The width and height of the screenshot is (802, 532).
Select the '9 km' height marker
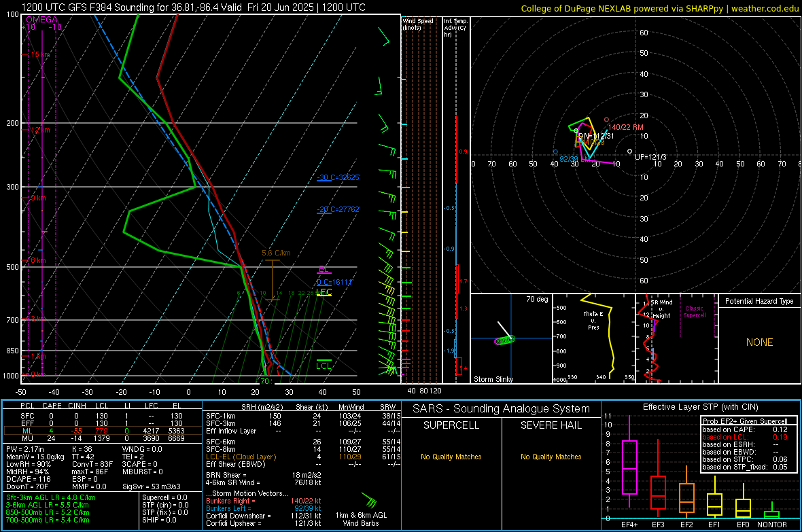pos(38,198)
